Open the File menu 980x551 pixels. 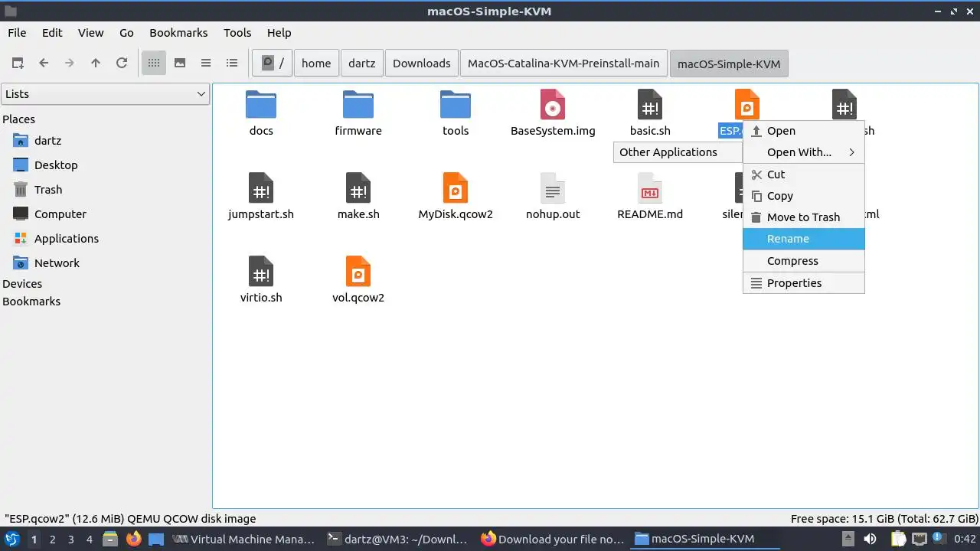coord(17,33)
